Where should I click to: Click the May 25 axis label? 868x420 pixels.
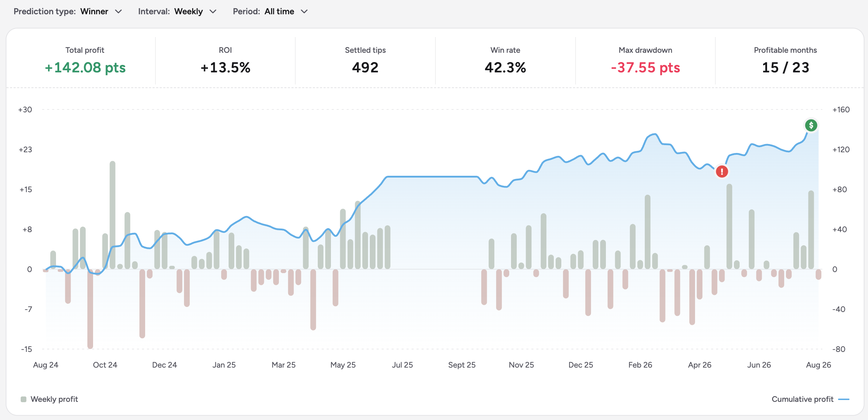click(343, 365)
